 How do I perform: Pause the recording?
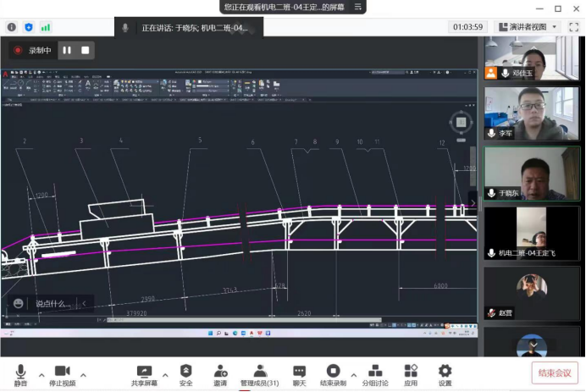67,50
